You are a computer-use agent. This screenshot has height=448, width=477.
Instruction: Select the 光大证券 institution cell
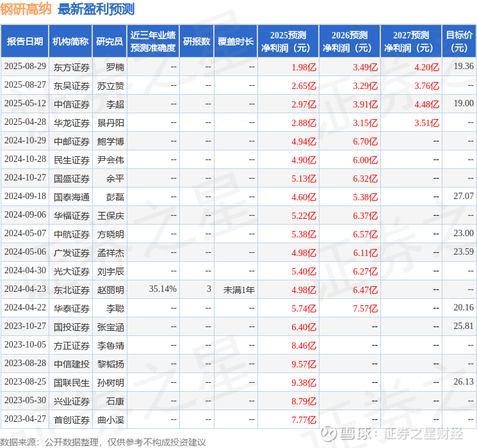point(72,271)
